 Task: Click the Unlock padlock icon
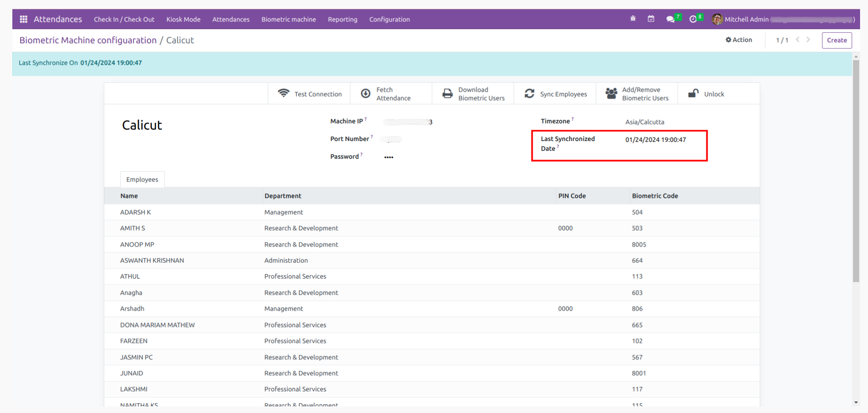tap(693, 93)
